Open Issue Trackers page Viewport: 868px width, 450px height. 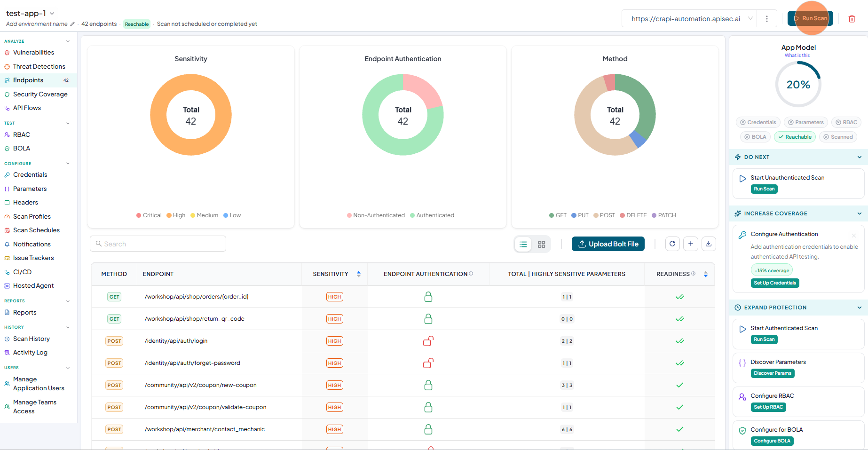[x=33, y=258]
